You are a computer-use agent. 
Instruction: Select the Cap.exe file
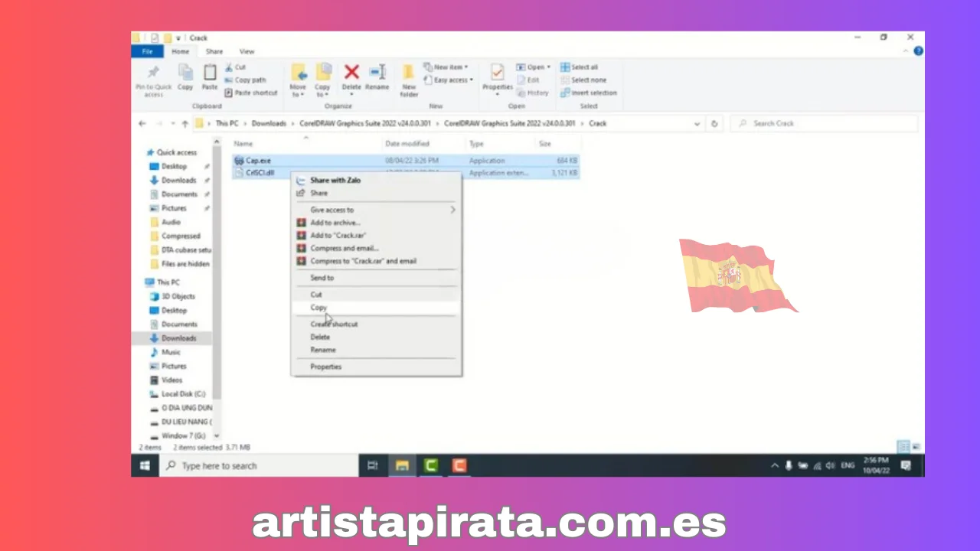(258, 161)
